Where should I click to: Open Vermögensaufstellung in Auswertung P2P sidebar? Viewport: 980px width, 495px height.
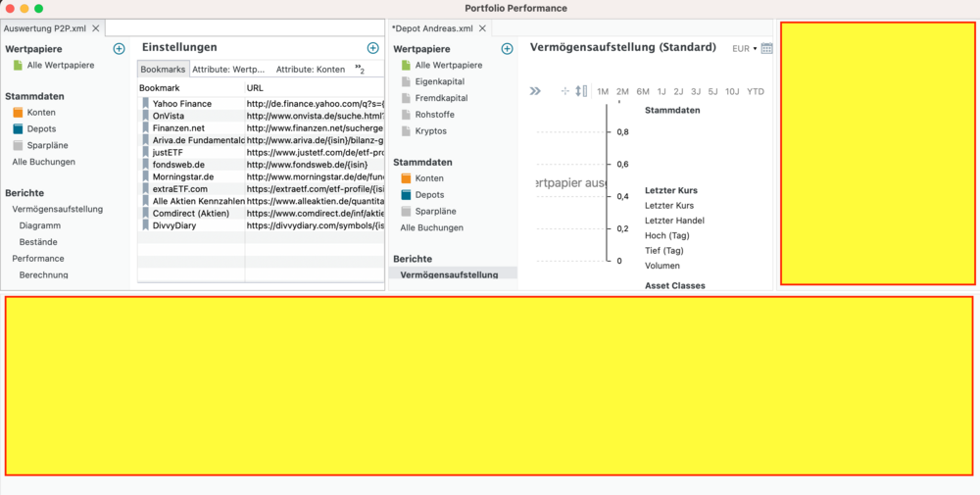(x=58, y=210)
